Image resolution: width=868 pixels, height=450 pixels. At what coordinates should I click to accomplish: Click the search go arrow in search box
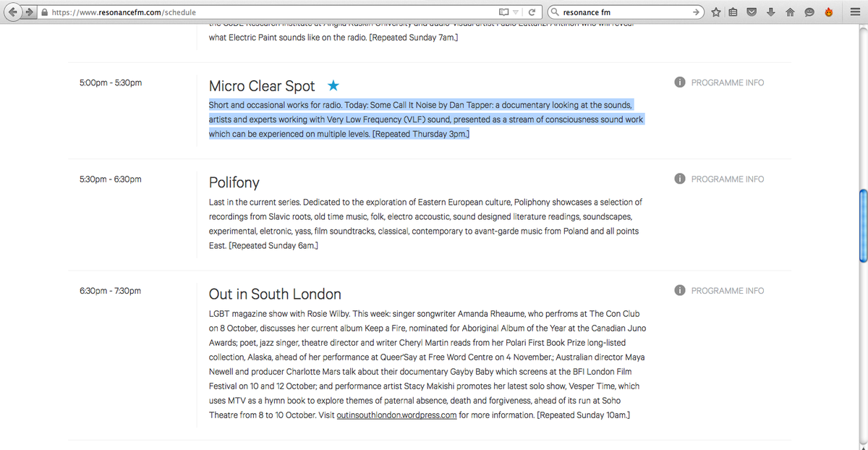pos(695,12)
